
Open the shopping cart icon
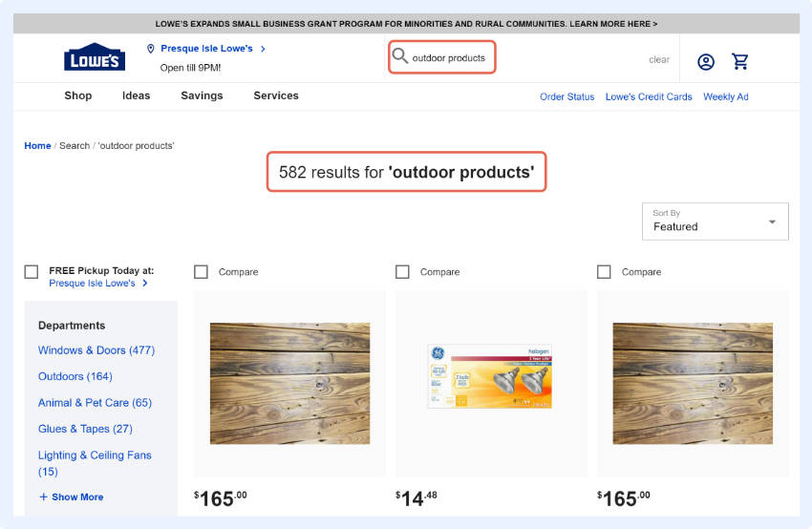pos(740,62)
